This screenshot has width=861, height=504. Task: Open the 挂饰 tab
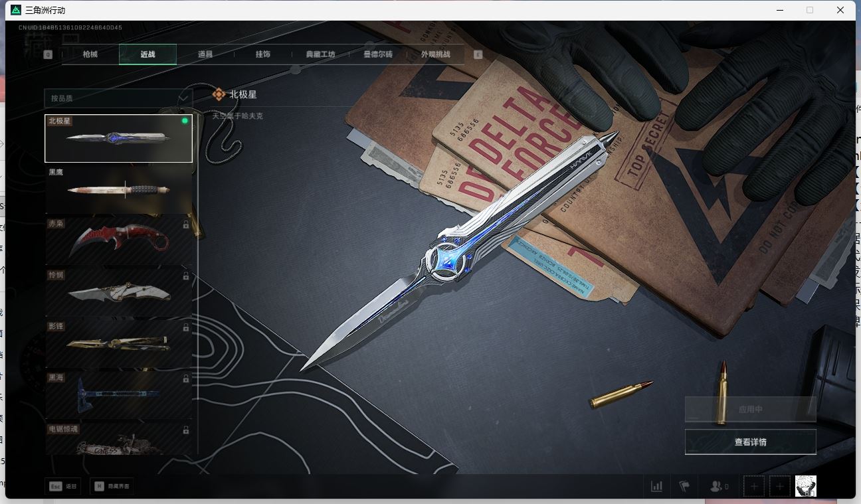coord(263,54)
